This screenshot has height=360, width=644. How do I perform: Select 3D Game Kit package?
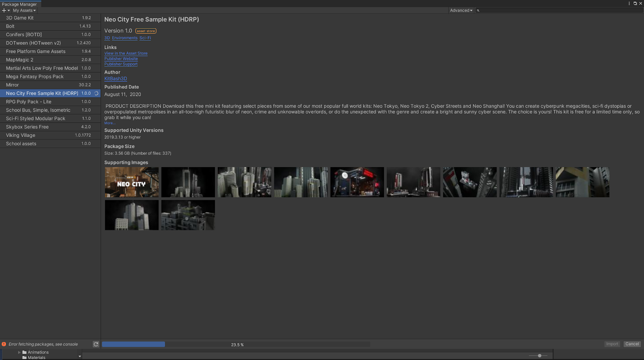[x=50, y=18]
